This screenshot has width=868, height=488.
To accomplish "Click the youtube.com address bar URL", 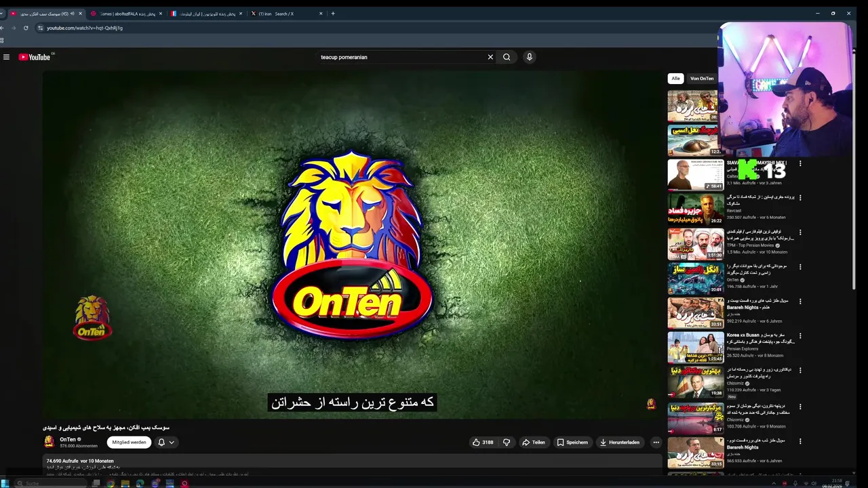I will 85,28.
